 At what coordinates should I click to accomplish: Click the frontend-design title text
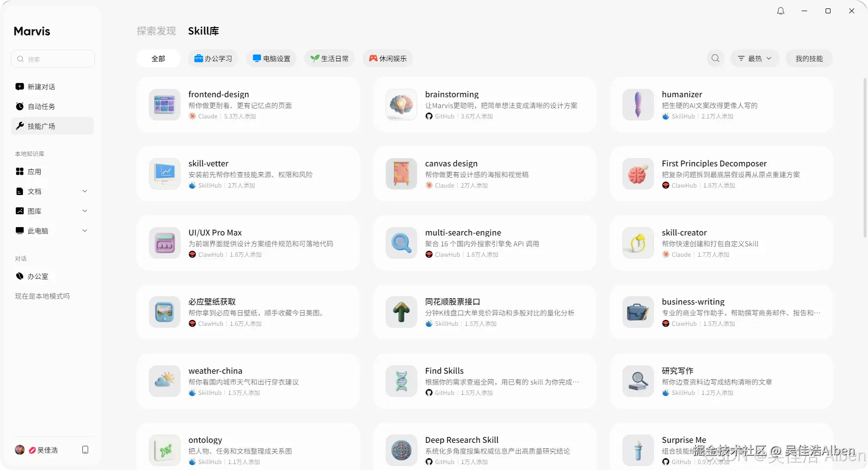pos(218,94)
